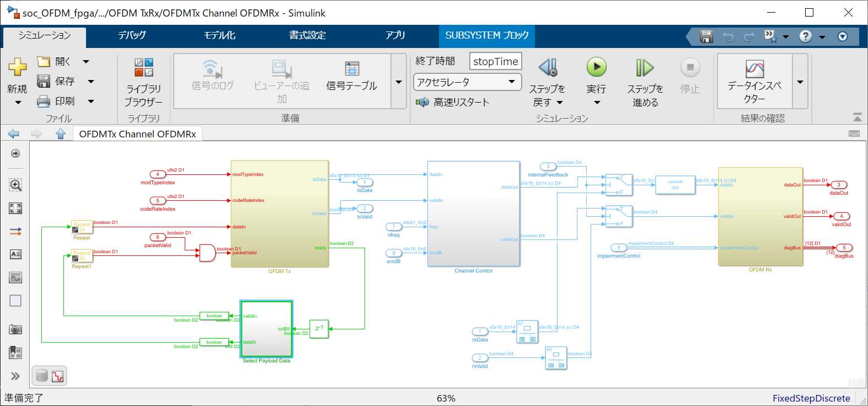Click Fit to View icon
The width and height of the screenshot is (868, 406).
(x=15, y=208)
